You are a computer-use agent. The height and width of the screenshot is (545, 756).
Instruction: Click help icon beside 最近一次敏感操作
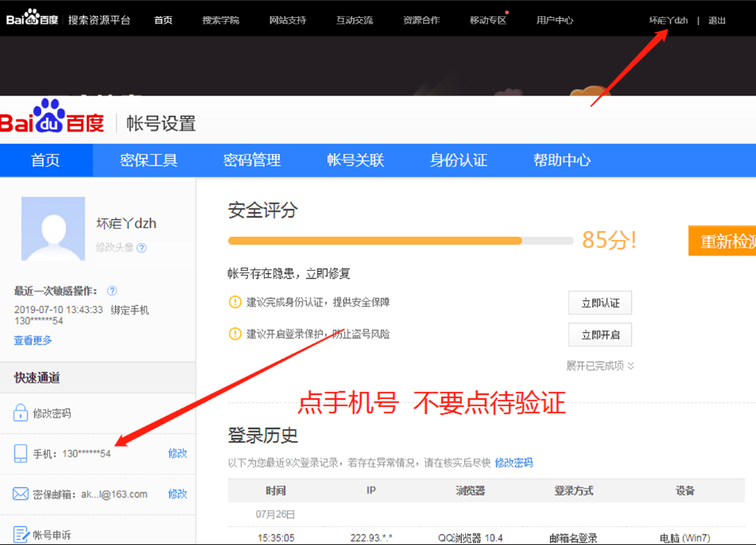click(x=111, y=290)
